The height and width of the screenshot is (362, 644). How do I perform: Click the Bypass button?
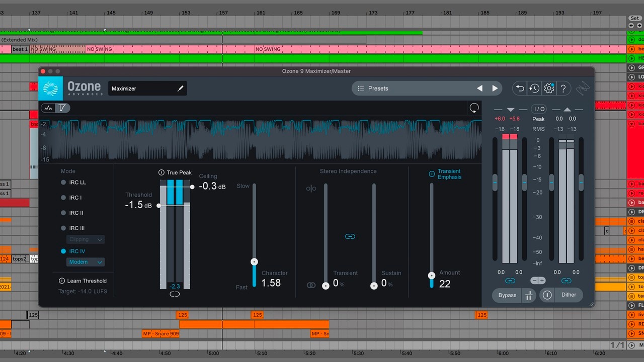click(x=507, y=296)
